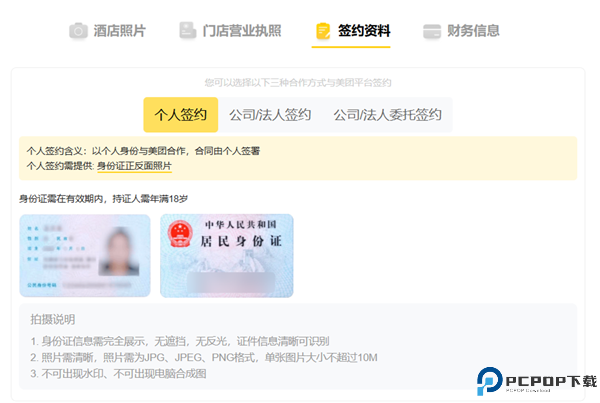This screenshot has width=600, height=403.
Task: Click the card icon beside 财务信息
Action: point(432,31)
